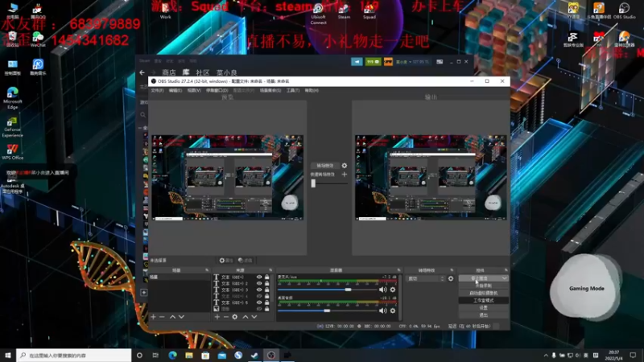The width and height of the screenshot is (644, 362).
Task: Undock the Sources panel float icon
Action: pyautogui.click(x=270, y=270)
